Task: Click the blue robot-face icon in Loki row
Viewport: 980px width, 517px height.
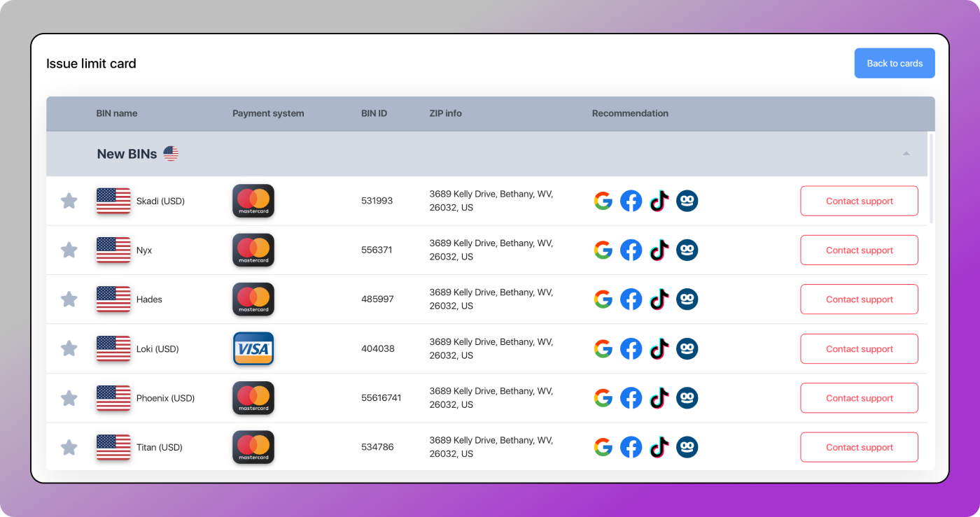Action: click(x=687, y=348)
